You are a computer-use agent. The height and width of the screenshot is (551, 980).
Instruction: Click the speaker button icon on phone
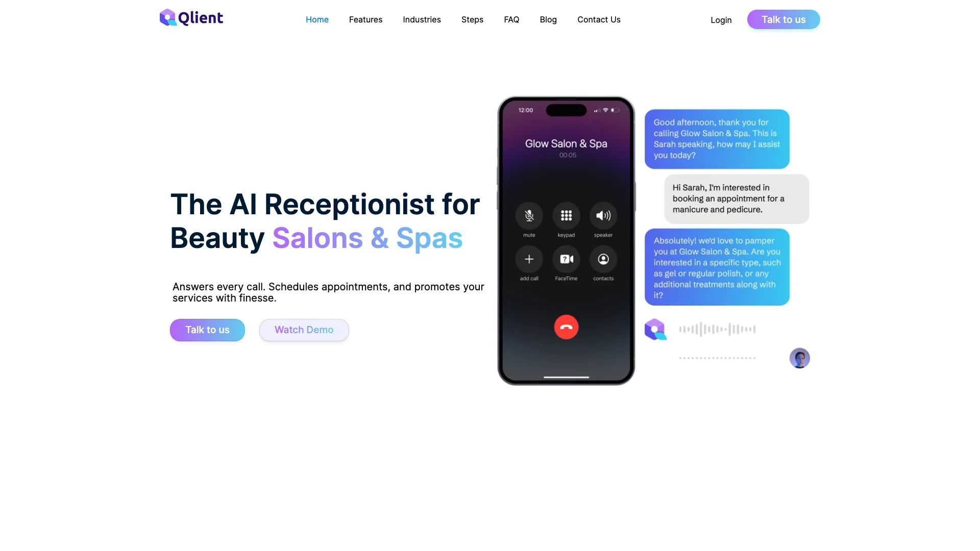click(602, 215)
